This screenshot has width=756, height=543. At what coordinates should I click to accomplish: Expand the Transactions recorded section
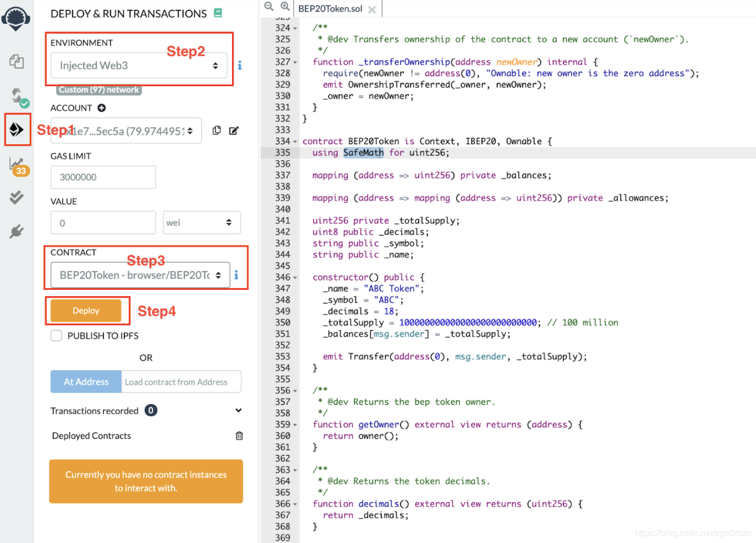pyautogui.click(x=238, y=410)
